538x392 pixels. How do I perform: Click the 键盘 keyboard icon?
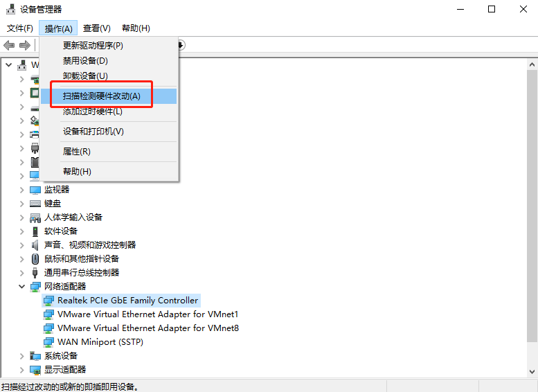tap(35, 204)
